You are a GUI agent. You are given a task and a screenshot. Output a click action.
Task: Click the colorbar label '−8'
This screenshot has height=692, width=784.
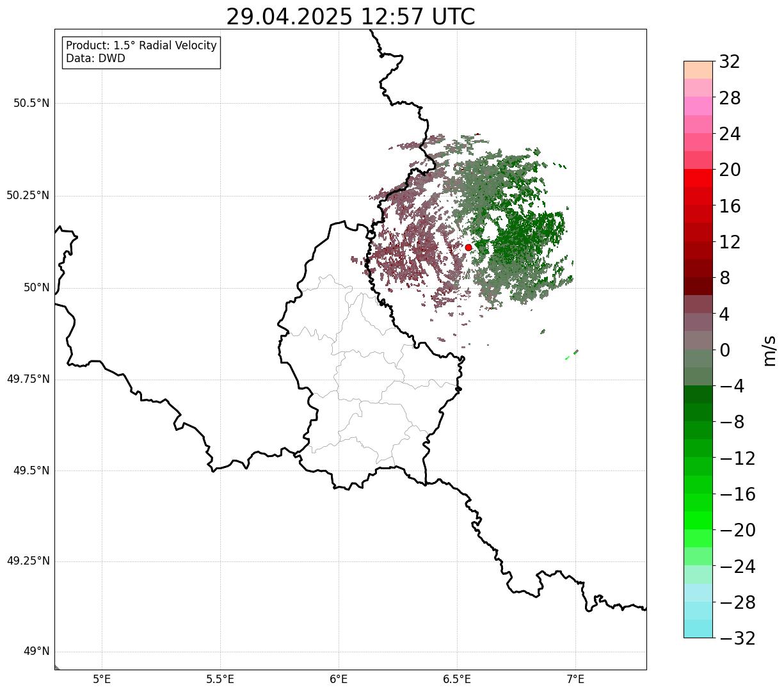732,422
